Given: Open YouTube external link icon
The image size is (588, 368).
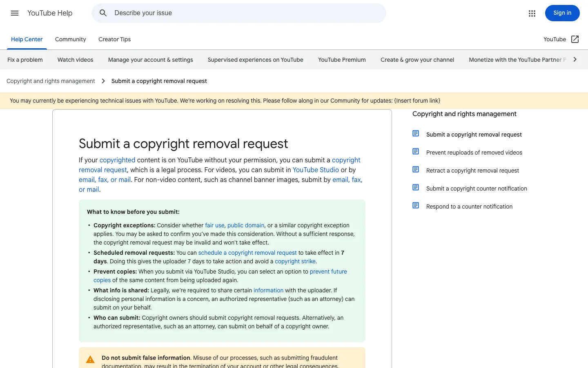Looking at the screenshot, I should click(x=575, y=39).
